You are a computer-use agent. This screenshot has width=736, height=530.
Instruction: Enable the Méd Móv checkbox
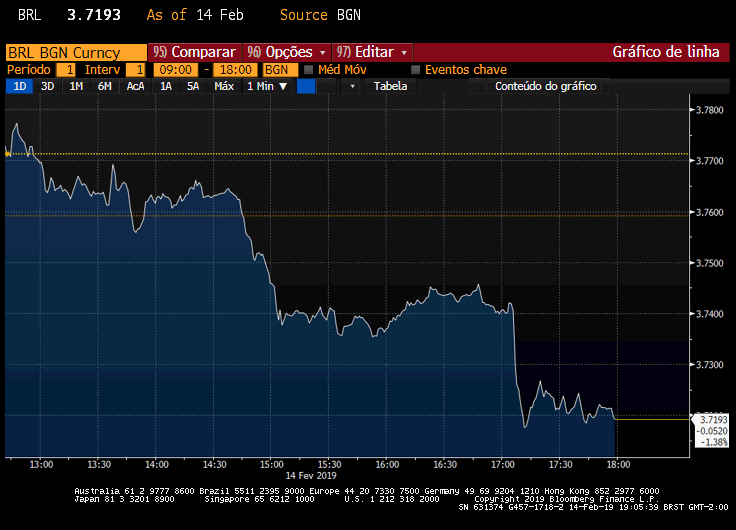coord(308,70)
